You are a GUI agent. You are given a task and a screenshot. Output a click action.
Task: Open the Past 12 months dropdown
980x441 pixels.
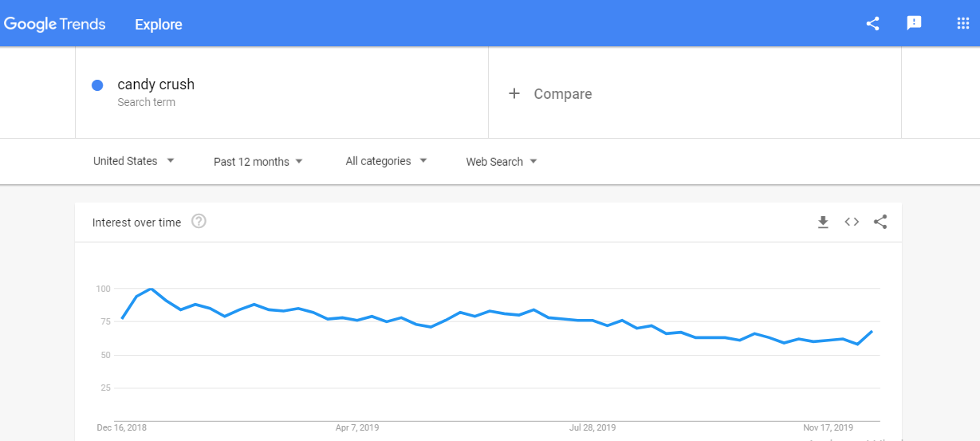point(258,162)
